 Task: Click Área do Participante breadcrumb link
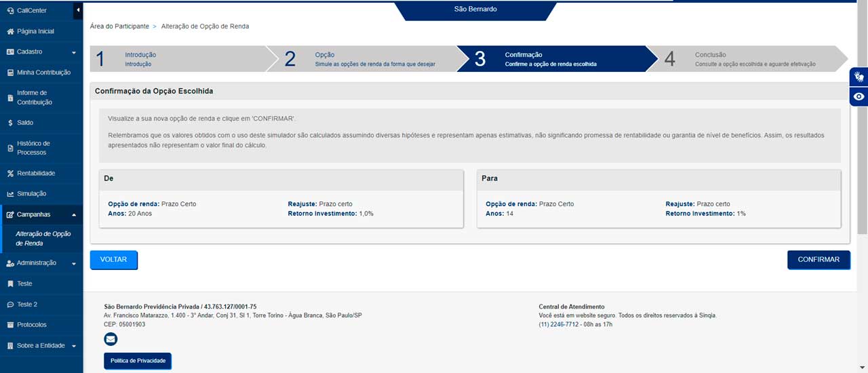(x=119, y=26)
